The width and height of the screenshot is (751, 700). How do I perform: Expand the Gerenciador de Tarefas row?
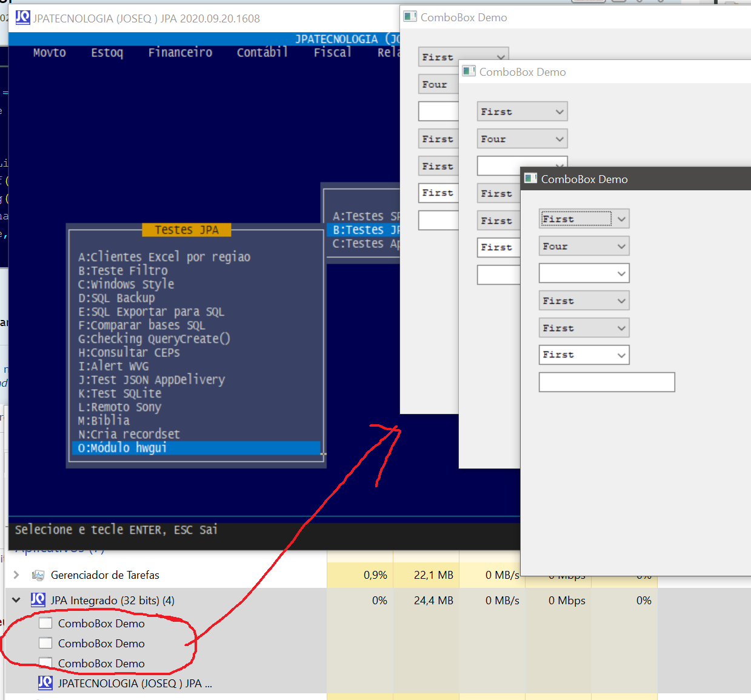[x=16, y=575]
